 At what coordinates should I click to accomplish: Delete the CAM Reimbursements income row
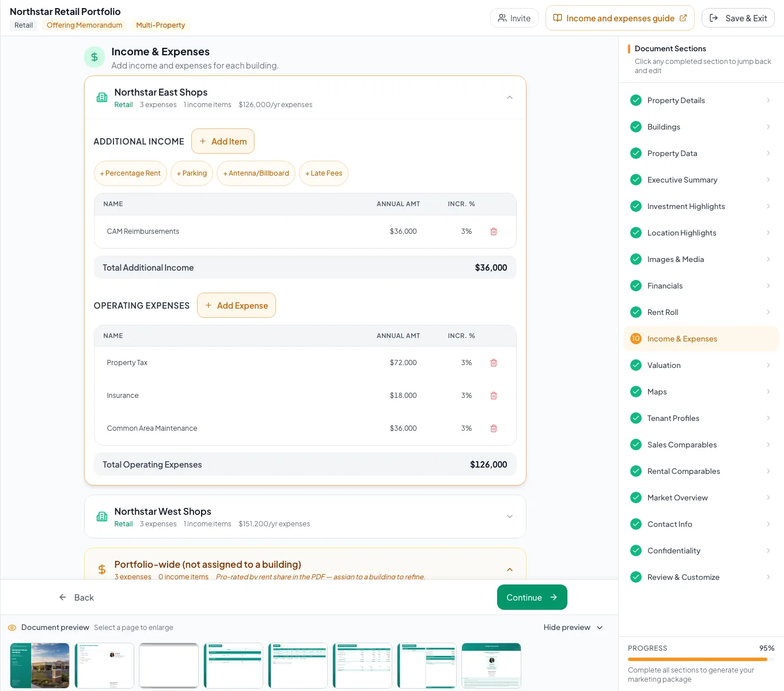tap(494, 231)
